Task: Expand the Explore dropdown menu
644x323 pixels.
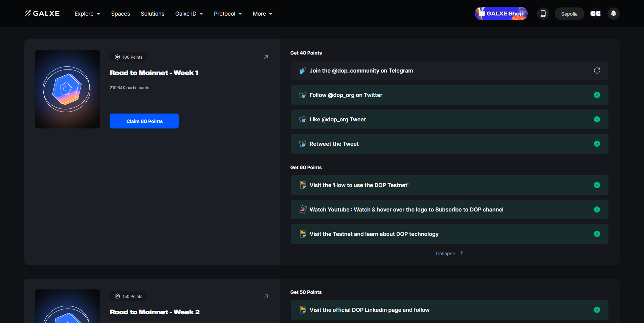Action: pos(87,14)
